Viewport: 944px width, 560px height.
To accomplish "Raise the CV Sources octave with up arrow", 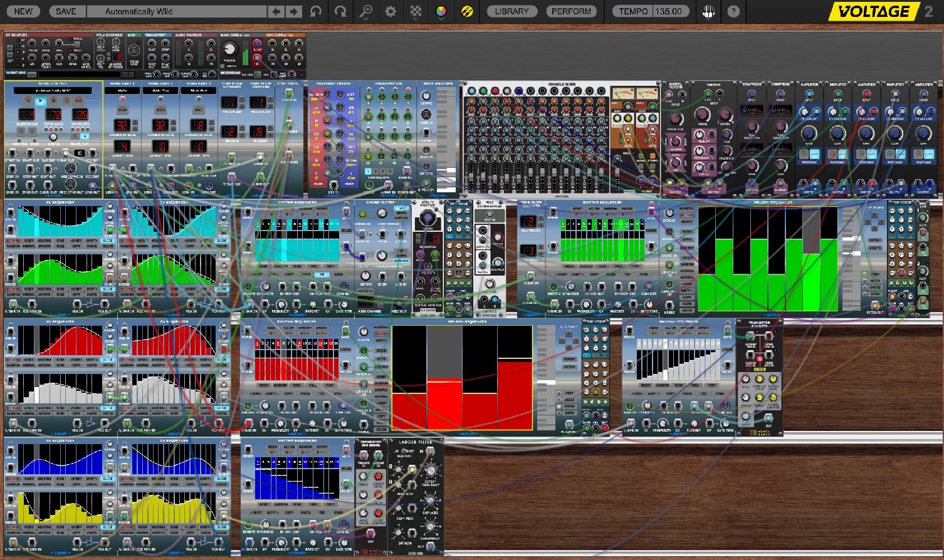I will click(10, 48).
